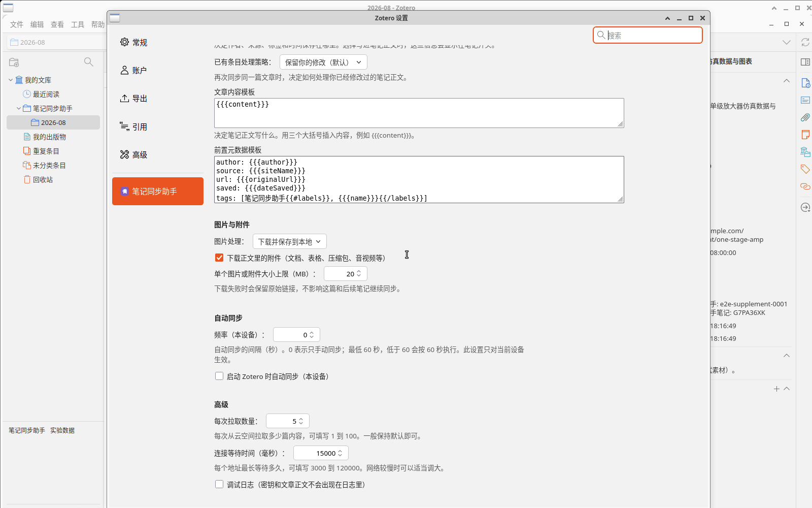Select 我的出版物 in the library

pos(49,137)
